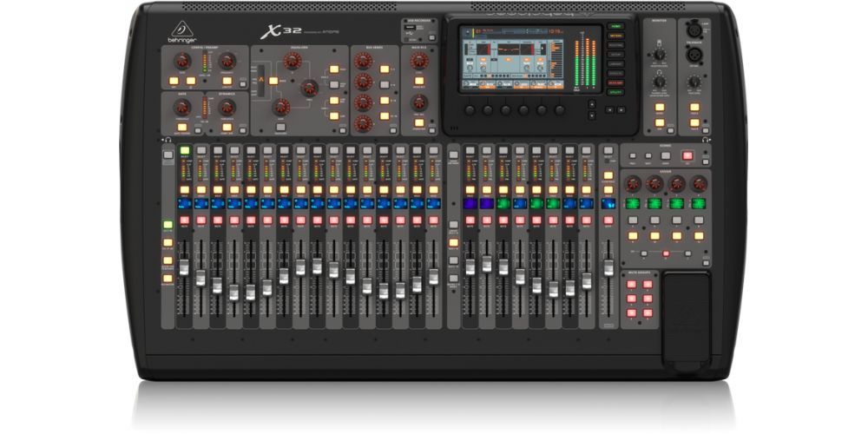The image size is (868, 434).
Task: Click the Equalizer Gain knob
Action: pyautogui.click(x=281, y=107)
